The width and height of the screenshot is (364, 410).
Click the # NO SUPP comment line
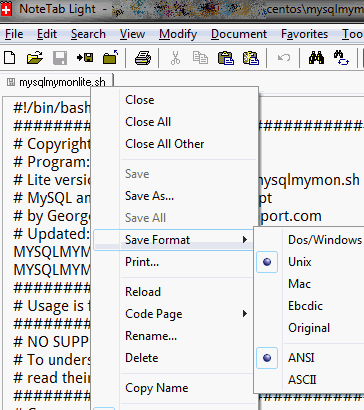(52, 342)
